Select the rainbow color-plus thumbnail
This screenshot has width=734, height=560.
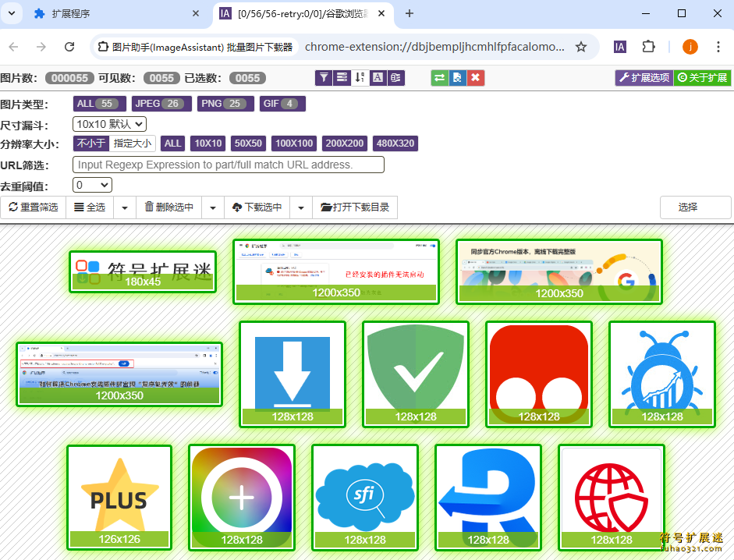click(242, 498)
